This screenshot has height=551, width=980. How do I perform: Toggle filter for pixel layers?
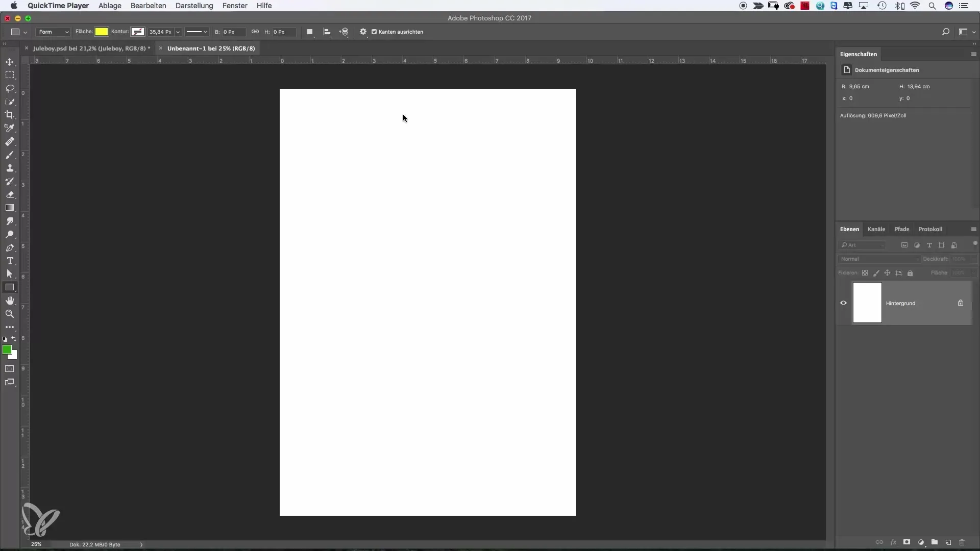click(904, 245)
